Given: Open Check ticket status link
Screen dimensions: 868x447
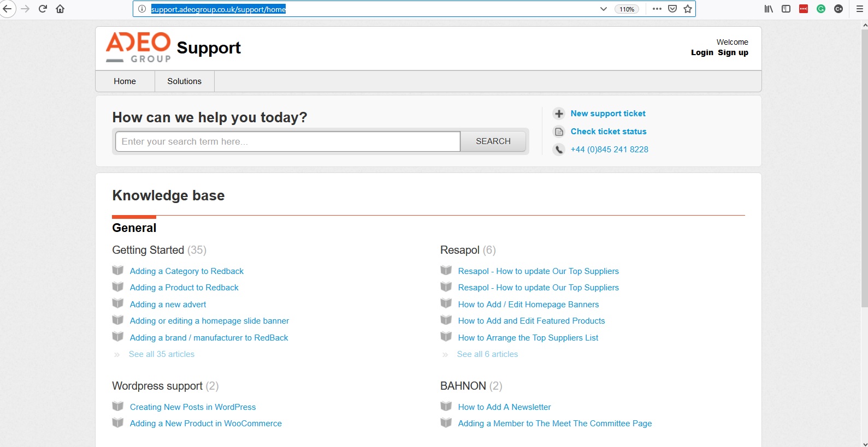Looking at the screenshot, I should 609,132.
